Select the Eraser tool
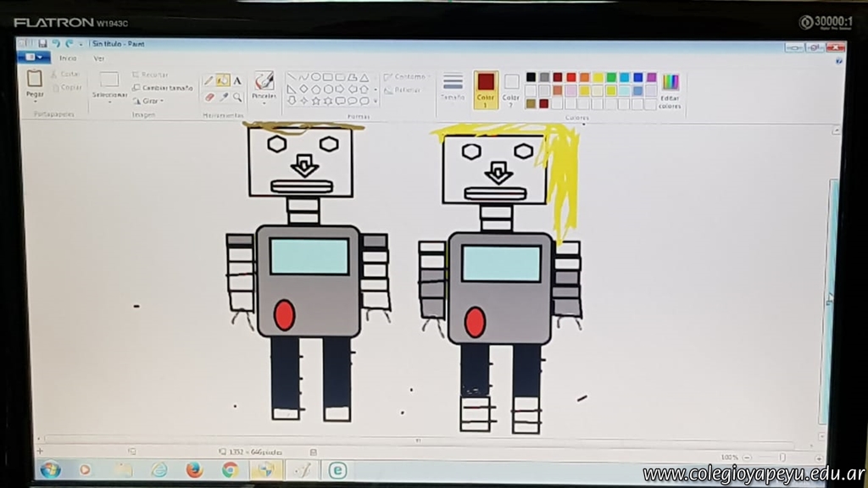The height and width of the screenshot is (488, 868). tap(209, 97)
